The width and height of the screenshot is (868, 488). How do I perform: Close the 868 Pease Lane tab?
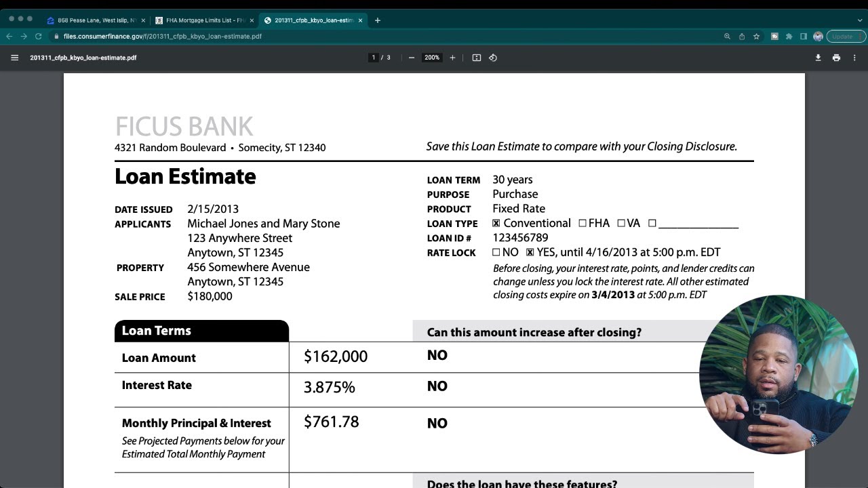[x=143, y=20]
